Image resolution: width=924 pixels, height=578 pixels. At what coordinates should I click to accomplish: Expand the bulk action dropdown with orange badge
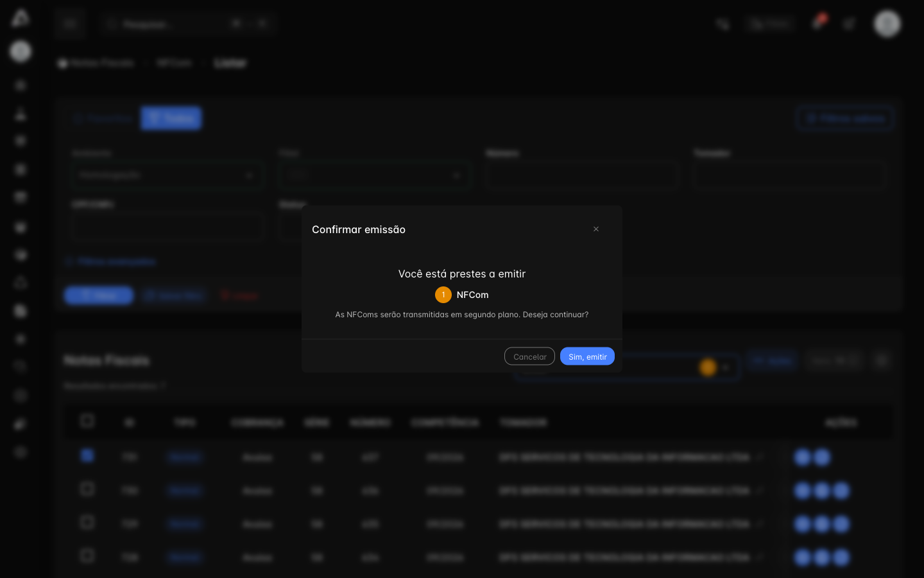tap(627, 367)
